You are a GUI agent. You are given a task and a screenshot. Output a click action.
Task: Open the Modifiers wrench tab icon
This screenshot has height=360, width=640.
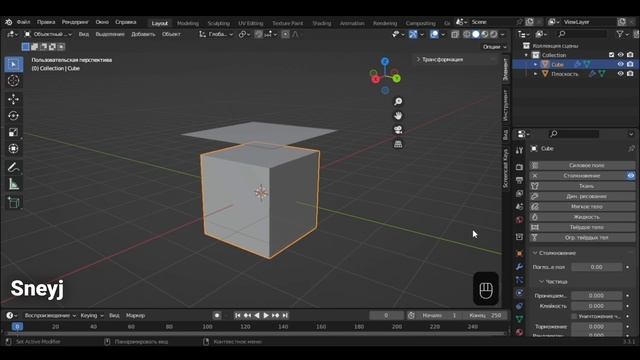pos(519,267)
